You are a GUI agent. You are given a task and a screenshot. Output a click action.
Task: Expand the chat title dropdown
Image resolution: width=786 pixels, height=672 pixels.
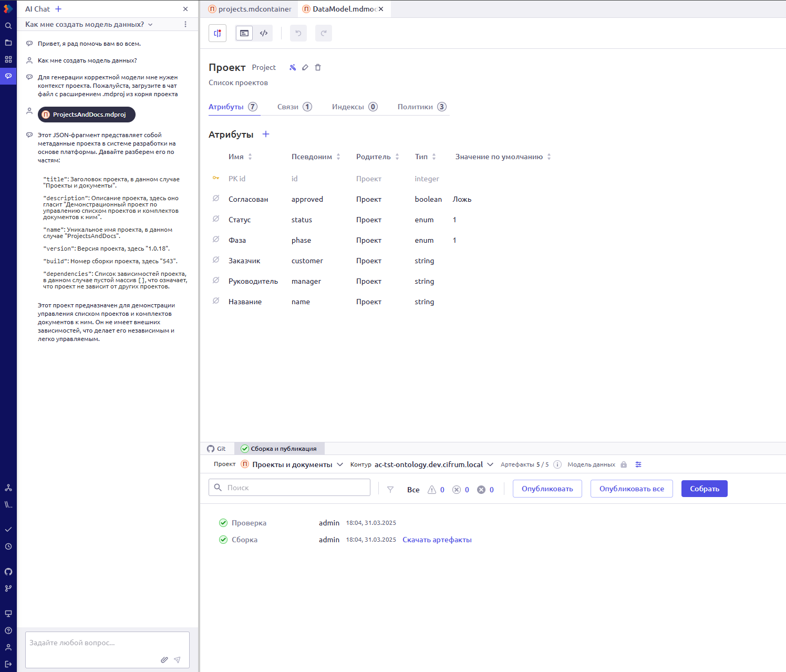[x=150, y=25]
